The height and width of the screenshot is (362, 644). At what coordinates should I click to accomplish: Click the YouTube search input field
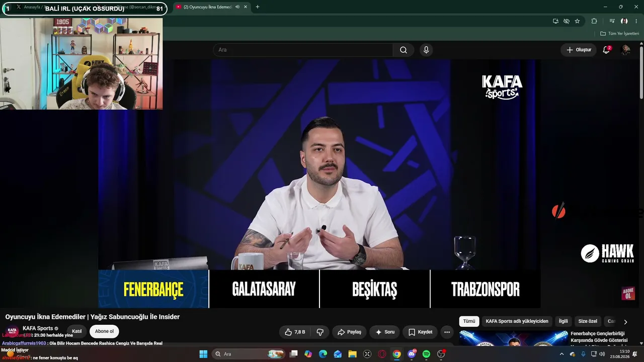(x=303, y=50)
